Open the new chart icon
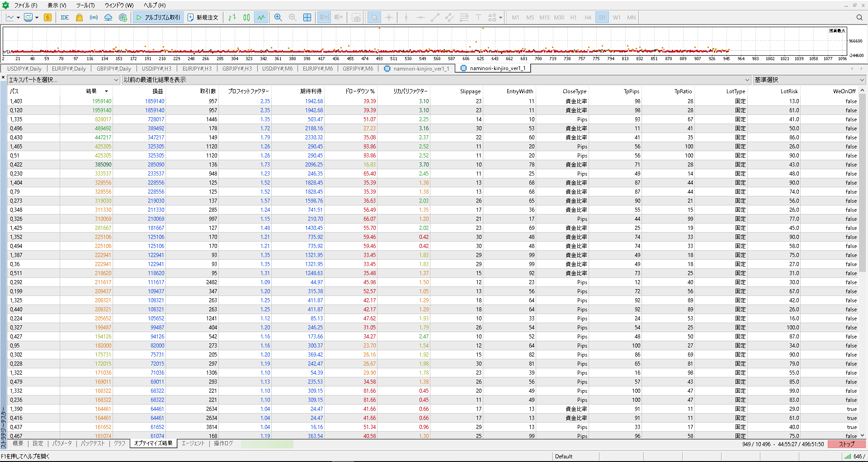 (10, 18)
